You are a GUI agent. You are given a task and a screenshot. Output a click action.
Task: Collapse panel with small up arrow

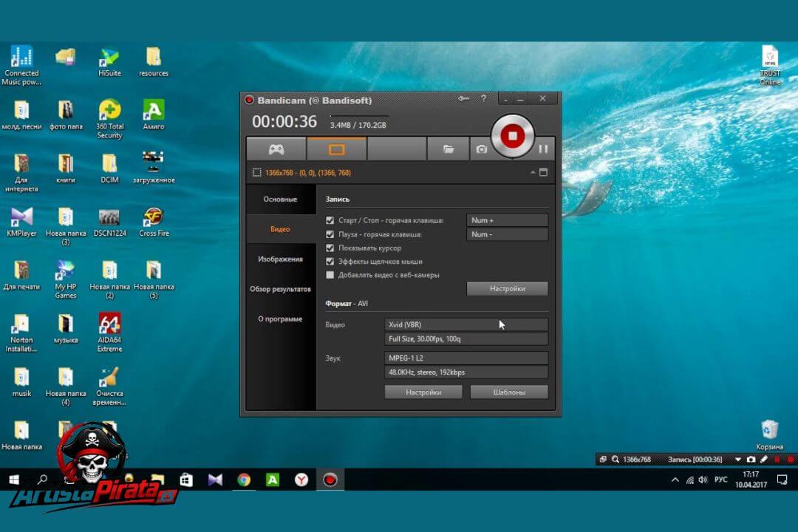tap(532, 173)
